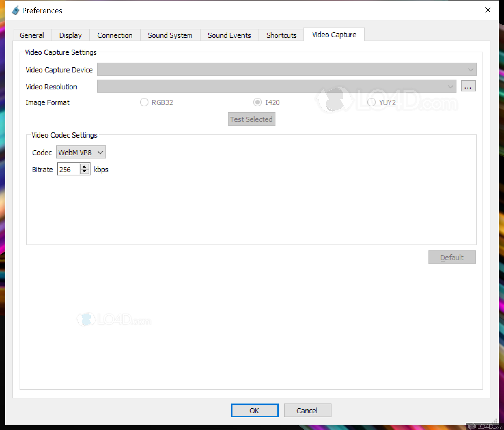Click the Preferences app icon in title bar
Viewport: 504px width, 430px height.
[16, 10]
